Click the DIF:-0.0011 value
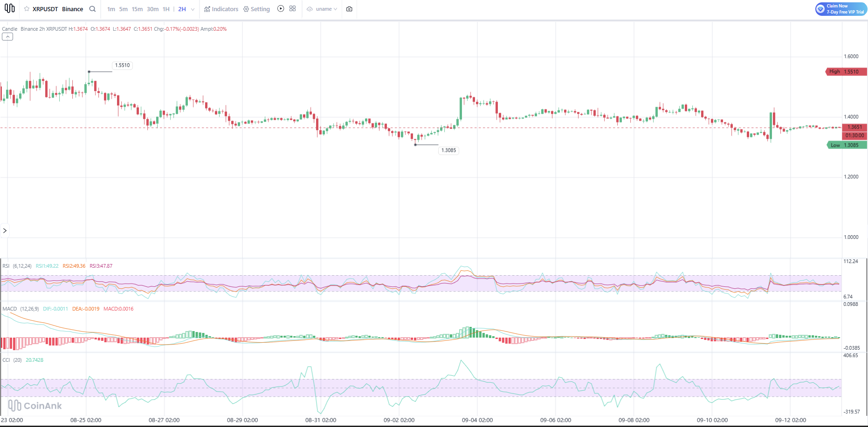The image size is (868, 427). (x=55, y=309)
